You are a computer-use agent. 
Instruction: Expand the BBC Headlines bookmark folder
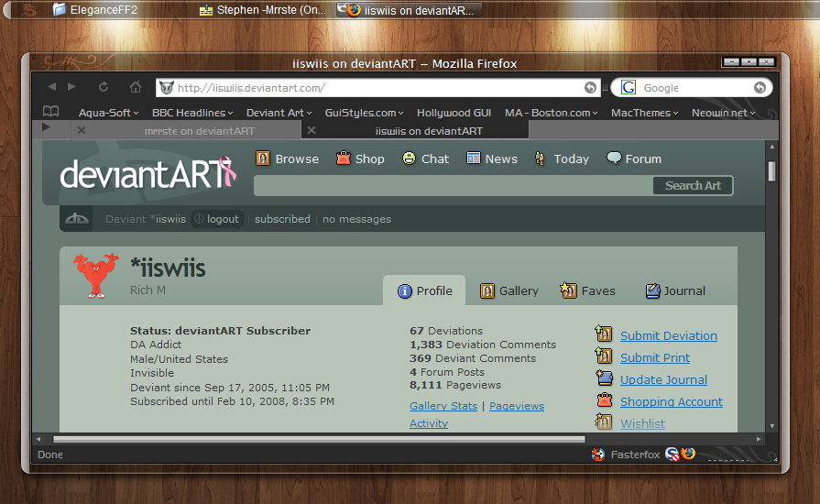[x=192, y=113]
